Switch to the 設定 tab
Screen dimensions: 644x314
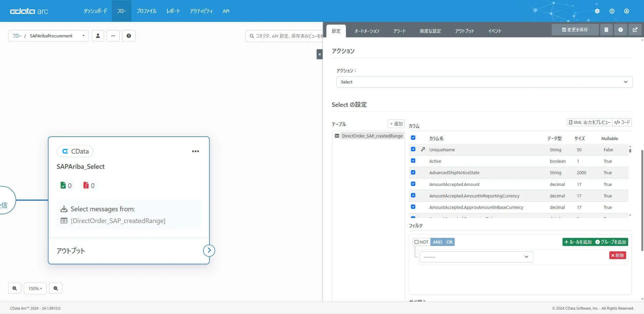point(336,31)
